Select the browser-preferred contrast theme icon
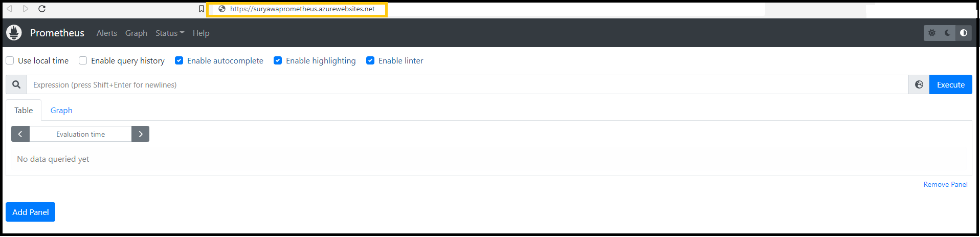 point(964,33)
